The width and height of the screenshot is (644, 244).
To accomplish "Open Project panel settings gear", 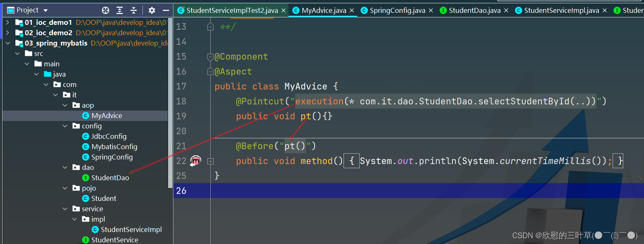I will (x=152, y=10).
